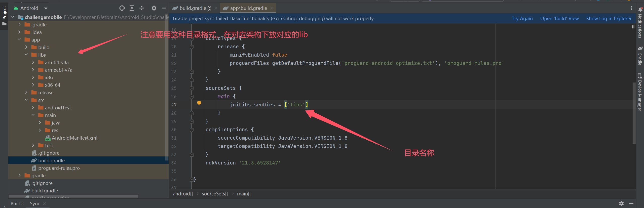Expand the armeabi-v7a folder
The image size is (644, 208).
tap(33, 70)
